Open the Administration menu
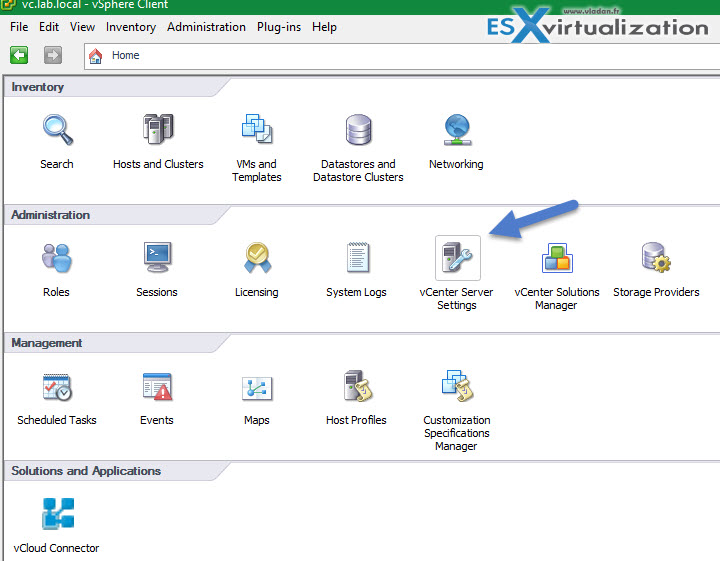The image size is (720, 561). point(206,27)
